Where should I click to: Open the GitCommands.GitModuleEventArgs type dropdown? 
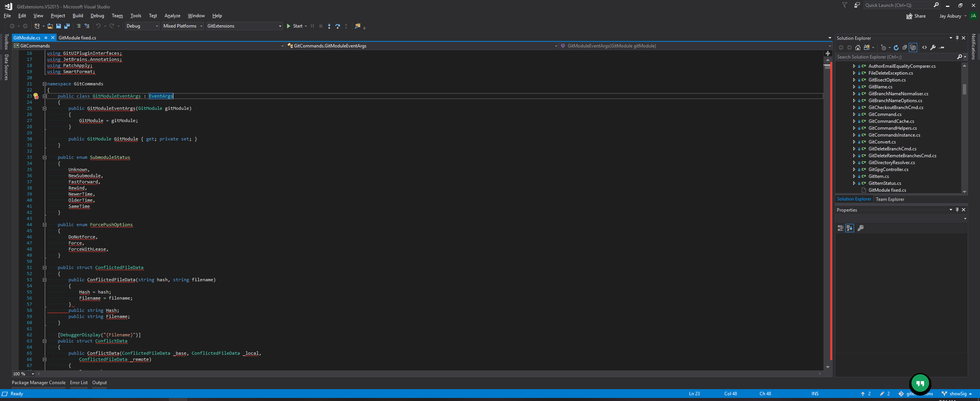(x=423, y=46)
